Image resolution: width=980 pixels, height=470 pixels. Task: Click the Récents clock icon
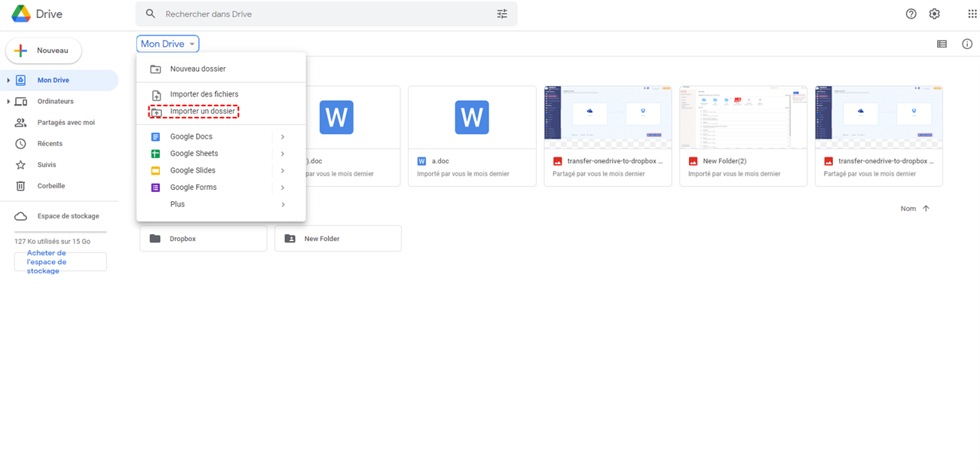(x=21, y=143)
